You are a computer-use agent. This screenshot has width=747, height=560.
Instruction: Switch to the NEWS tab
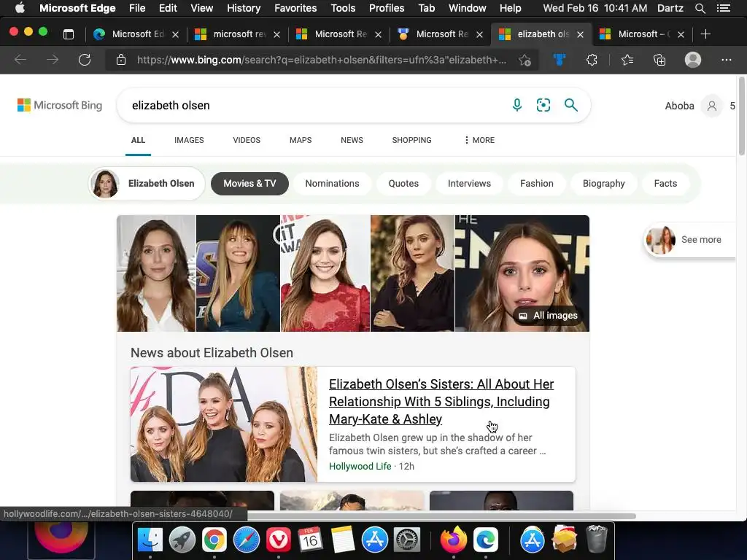coord(352,140)
